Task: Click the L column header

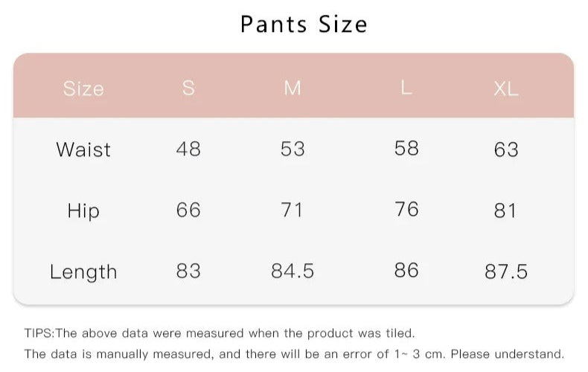Action: [406, 88]
